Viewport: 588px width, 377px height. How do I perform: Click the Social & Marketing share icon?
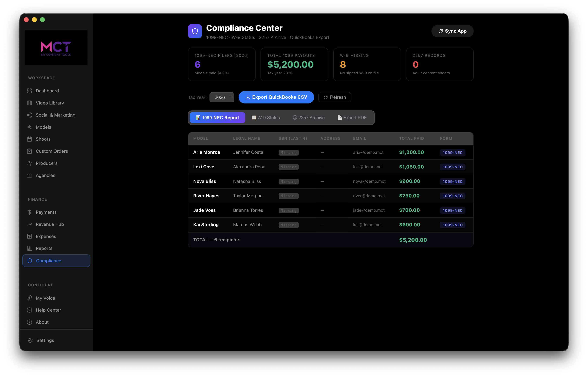pos(29,115)
